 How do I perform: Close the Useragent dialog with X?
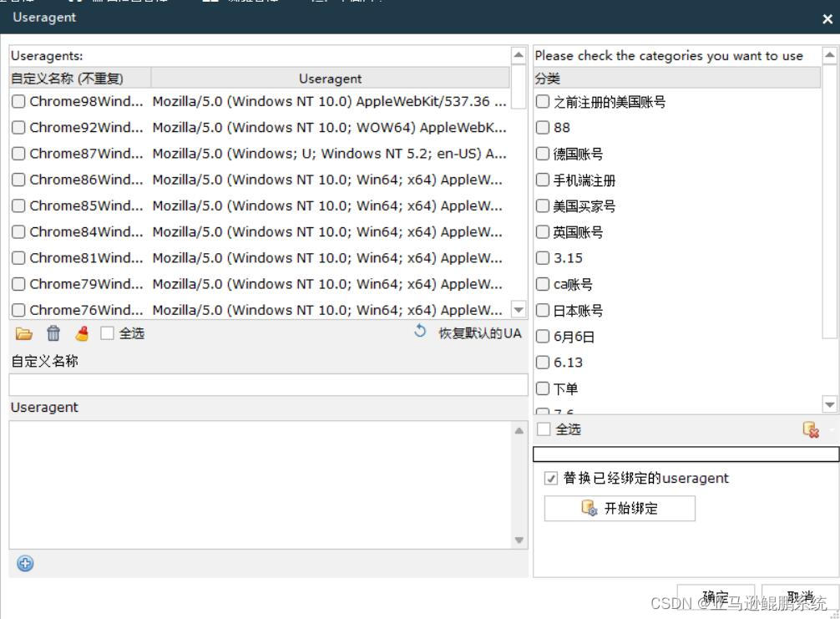tap(827, 19)
